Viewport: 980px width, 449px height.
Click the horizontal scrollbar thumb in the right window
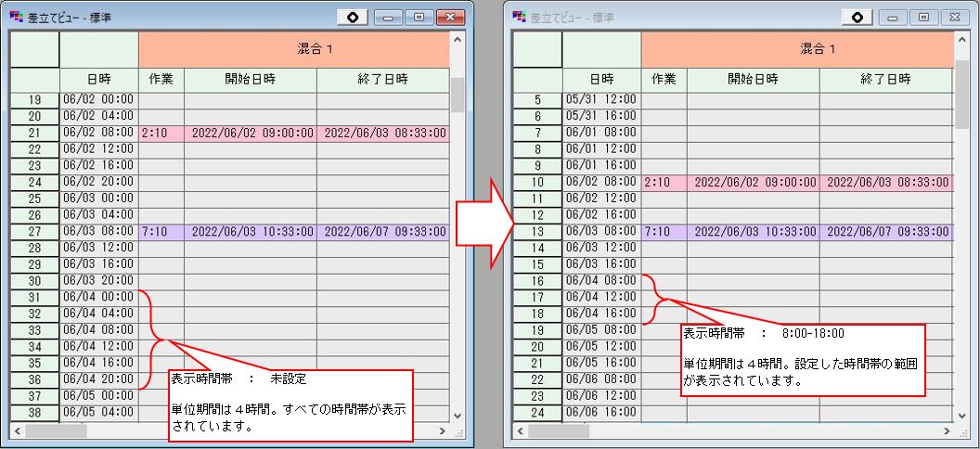click(x=559, y=430)
